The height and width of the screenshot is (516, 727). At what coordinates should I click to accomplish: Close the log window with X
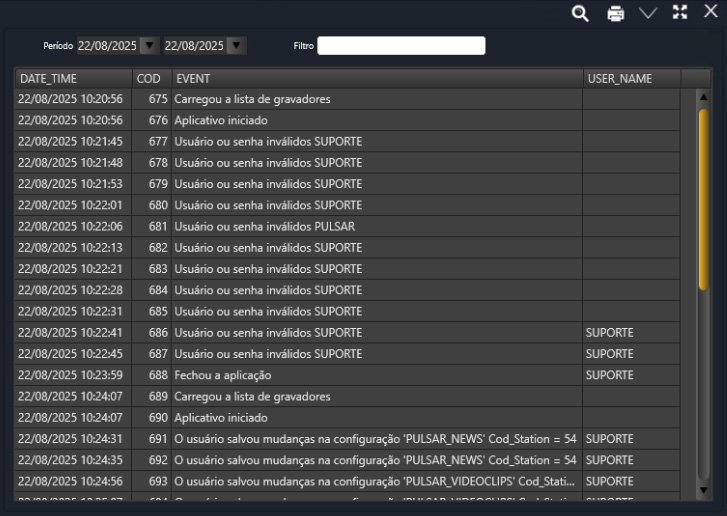pos(710,11)
